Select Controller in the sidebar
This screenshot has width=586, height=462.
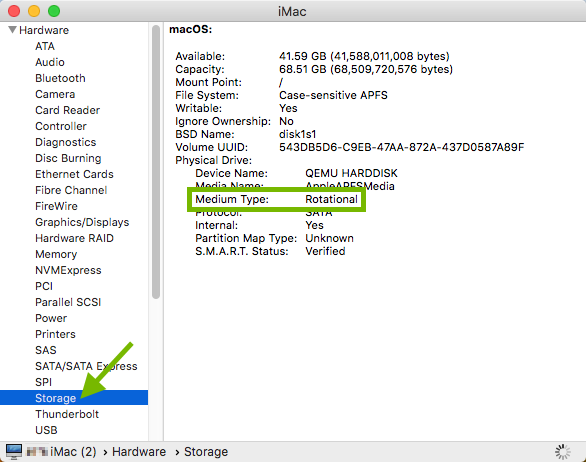61,126
